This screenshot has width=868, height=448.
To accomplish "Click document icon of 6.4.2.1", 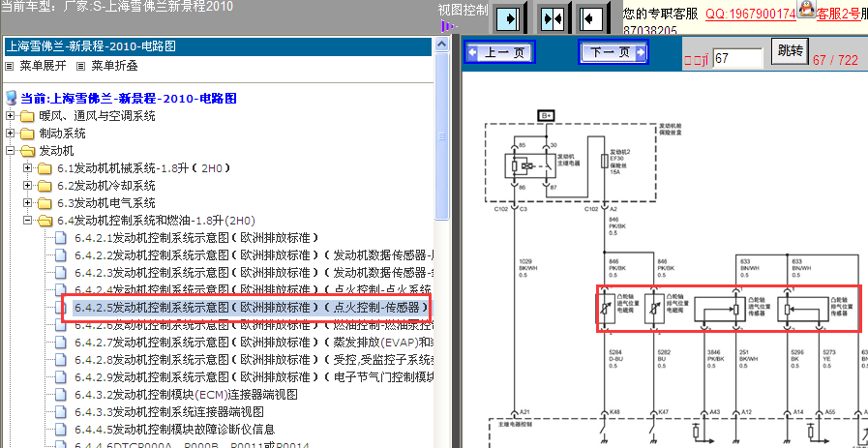I will 59,238.
